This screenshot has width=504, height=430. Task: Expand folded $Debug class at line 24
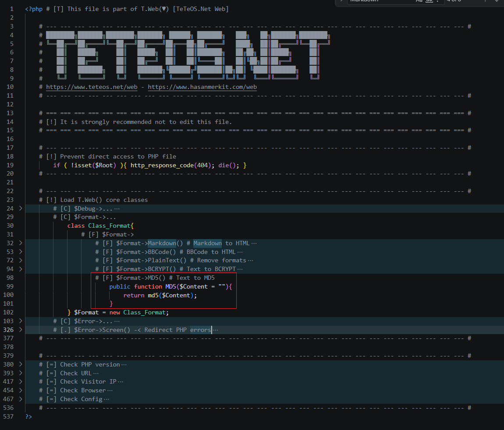[x=21, y=208]
